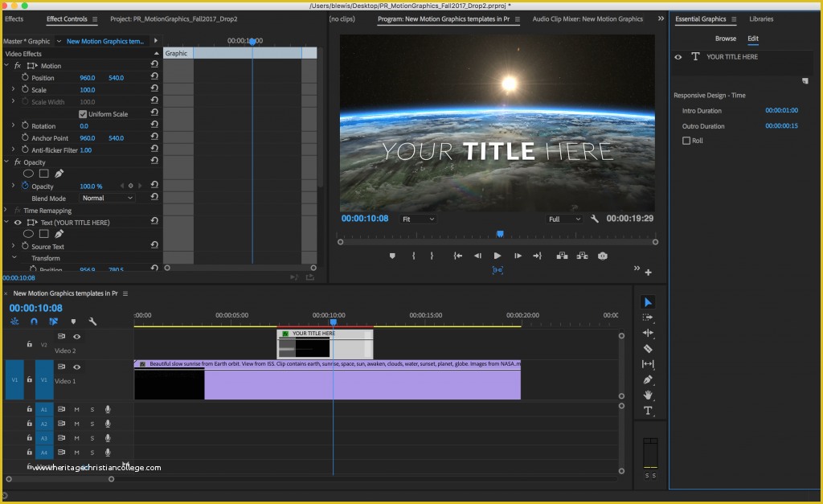Add marker in the timeline panel

73,322
